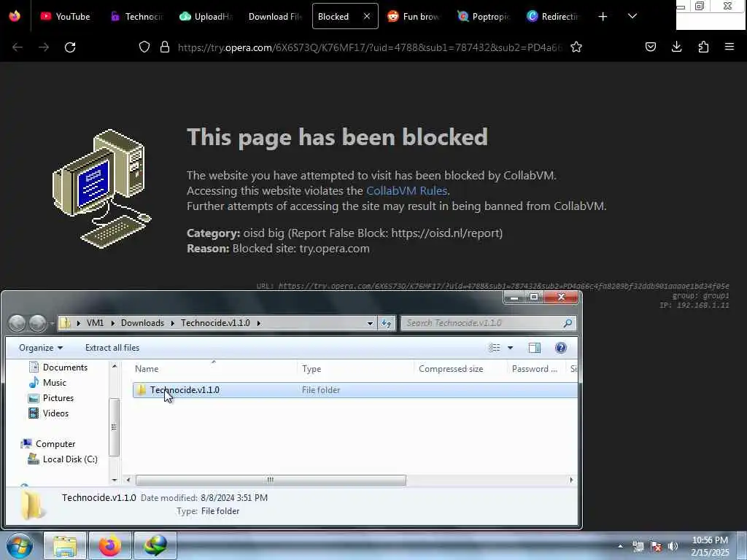Open the Pocket save icon

coord(650,47)
